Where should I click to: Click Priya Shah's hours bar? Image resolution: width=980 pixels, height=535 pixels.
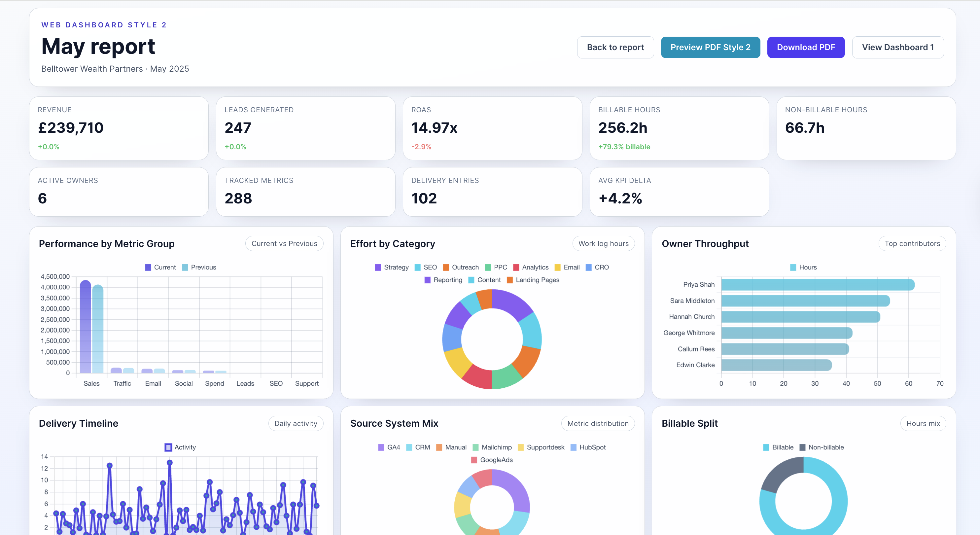coord(817,285)
